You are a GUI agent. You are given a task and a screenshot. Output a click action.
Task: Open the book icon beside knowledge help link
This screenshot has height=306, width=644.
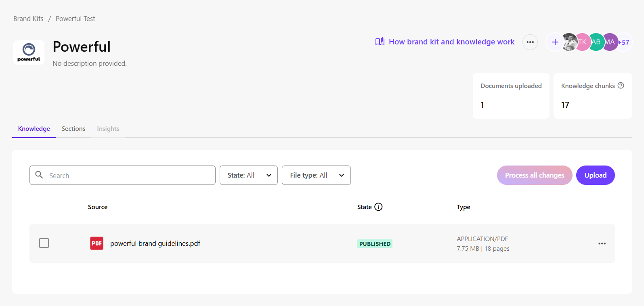380,42
